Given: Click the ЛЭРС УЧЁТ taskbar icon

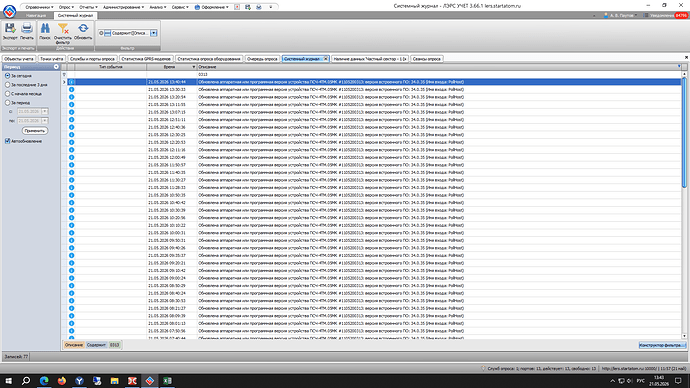Looking at the screenshot, I should [x=150, y=381].
